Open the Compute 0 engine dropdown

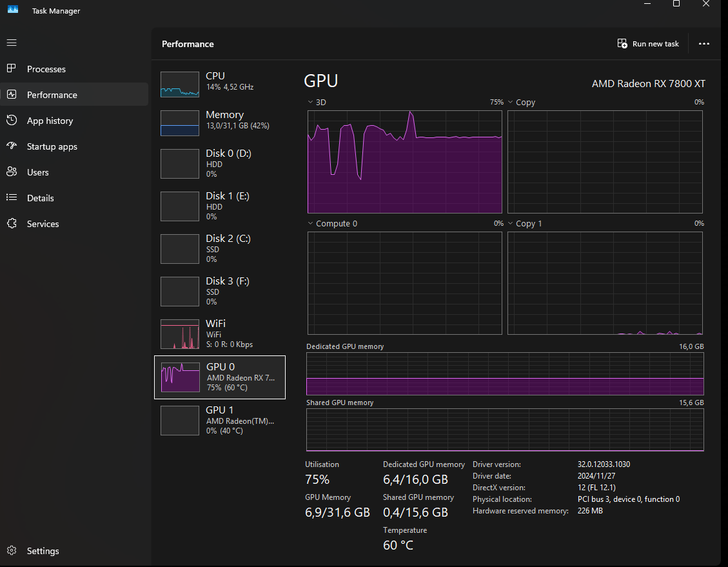(333, 223)
